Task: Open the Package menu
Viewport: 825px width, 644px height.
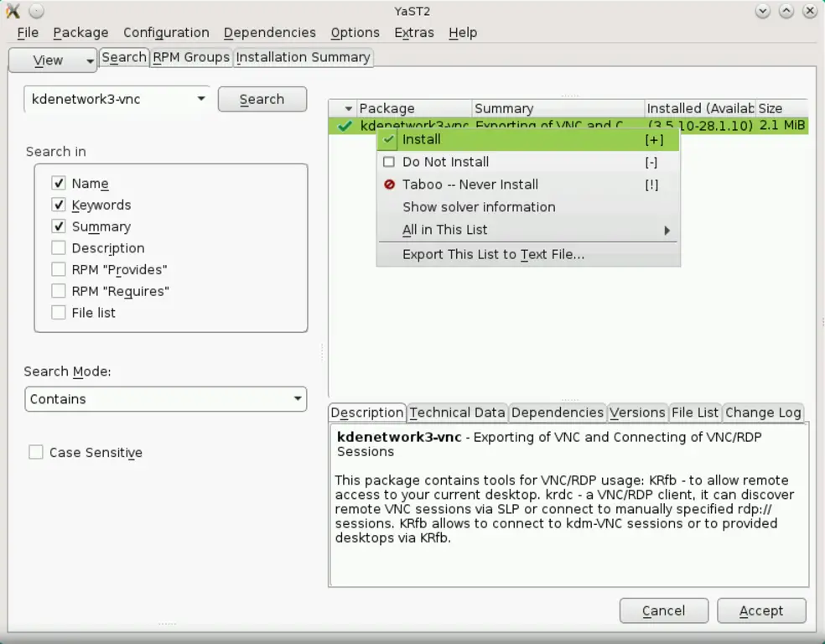Action: click(x=80, y=33)
